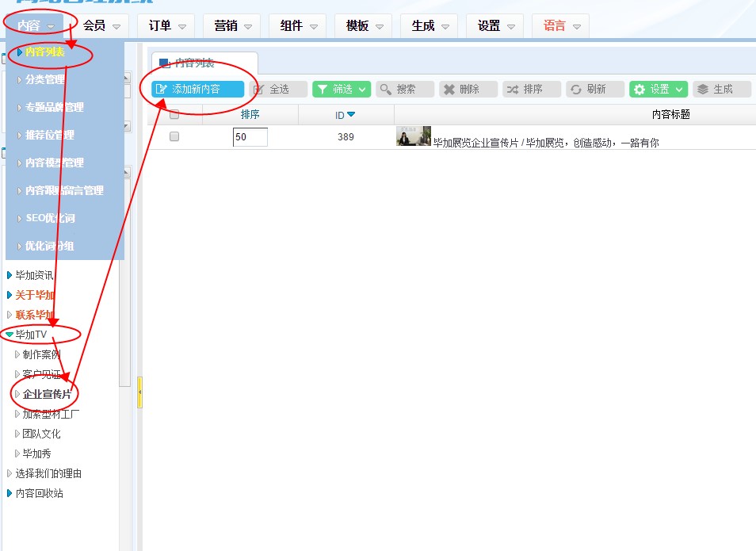Screen dimensions: 756x551
Task: Click the video thumbnail in row 389
Action: point(414,136)
